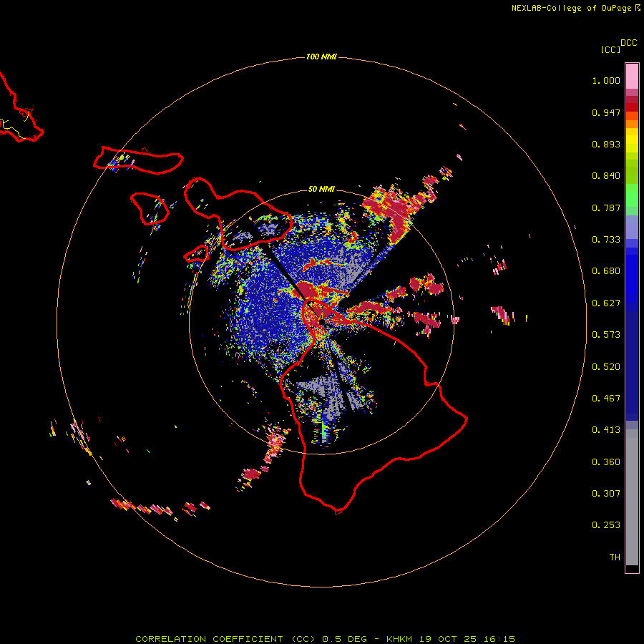Click the 0.947 color scale value
Screen dimensions: 644x644
[x=606, y=112]
